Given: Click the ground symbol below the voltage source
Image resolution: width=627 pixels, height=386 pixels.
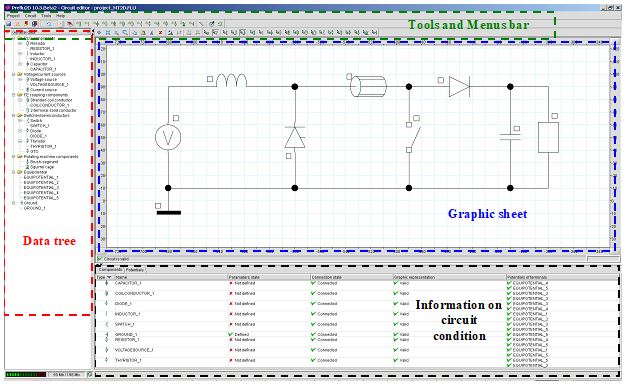Looking at the screenshot, I should tap(168, 212).
